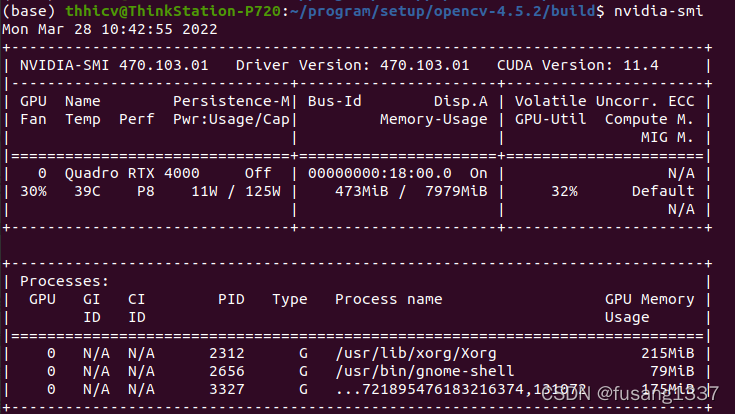Click the 'Driver Version: 470.103.01' text
This screenshot has width=735, height=414.
tap(352, 65)
